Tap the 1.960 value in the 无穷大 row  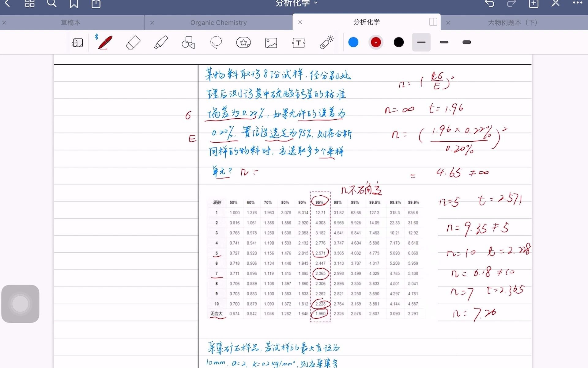tap(320, 314)
